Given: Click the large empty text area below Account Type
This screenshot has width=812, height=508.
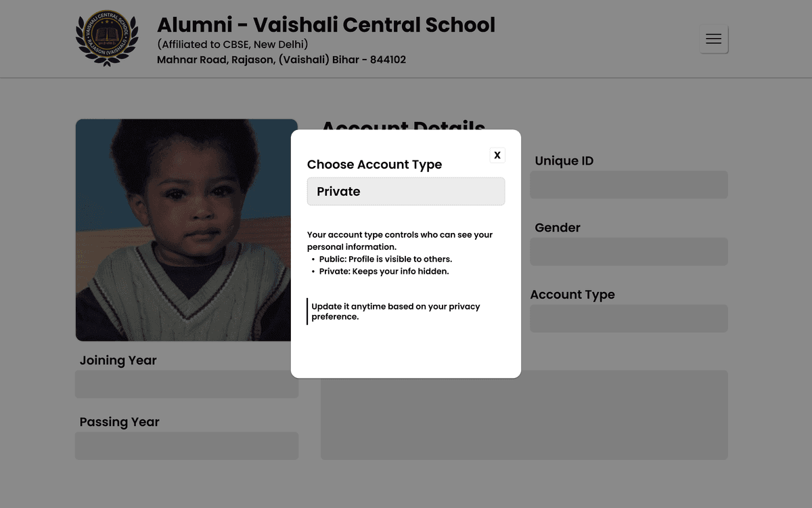Looking at the screenshot, I should click(609, 415).
